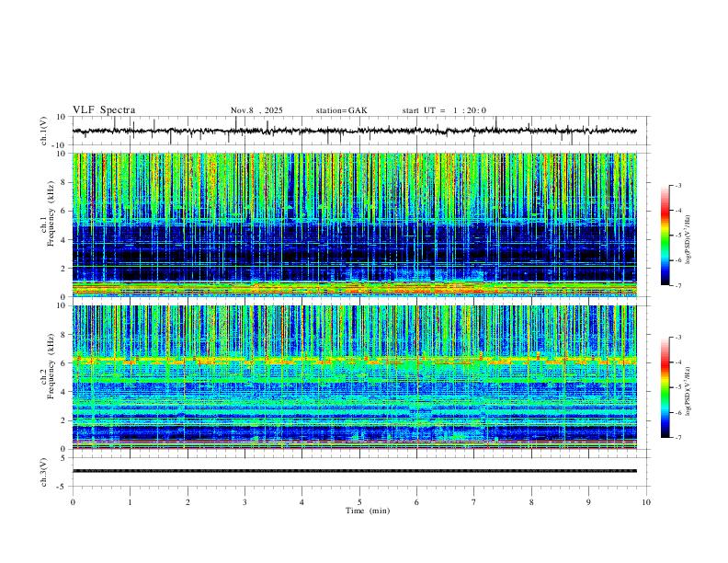Click the ch.2 Frequency (kHz) axis label
The width and height of the screenshot is (728, 563).
click(48, 366)
